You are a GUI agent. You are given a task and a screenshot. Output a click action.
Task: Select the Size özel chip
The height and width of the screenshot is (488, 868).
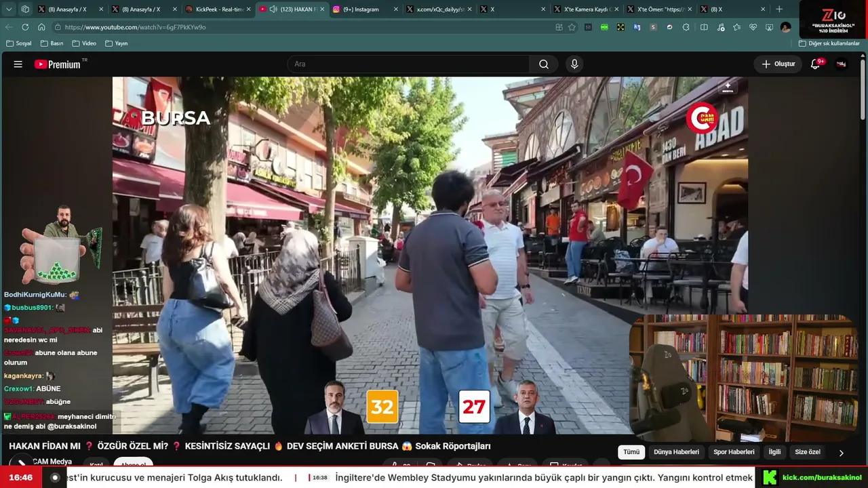pyautogui.click(x=808, y=452)
